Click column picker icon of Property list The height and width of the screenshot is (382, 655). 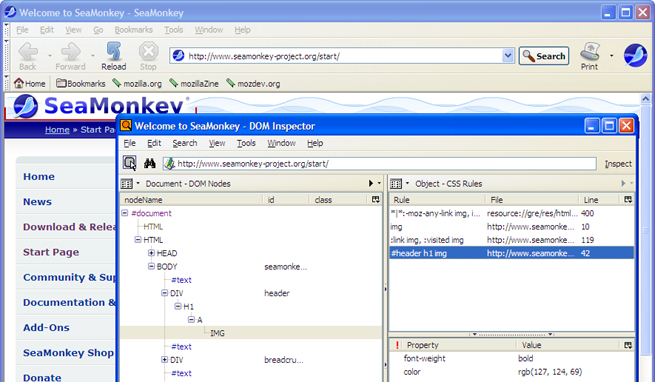click(x=628, y=345)
